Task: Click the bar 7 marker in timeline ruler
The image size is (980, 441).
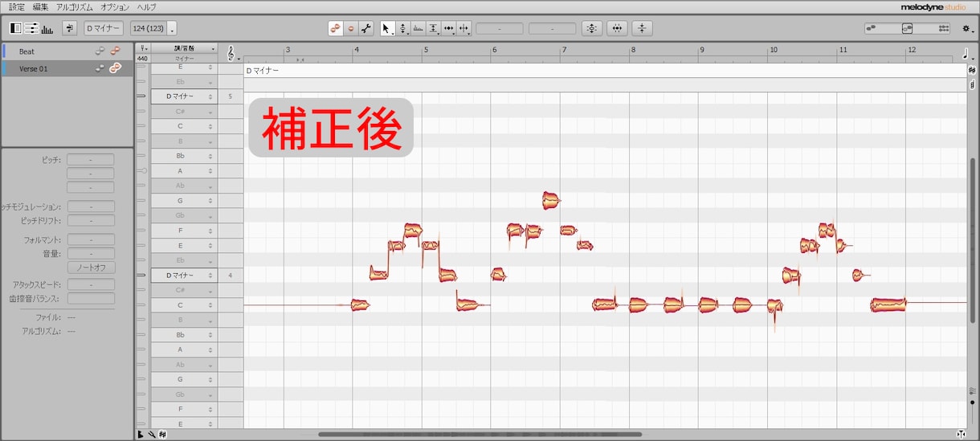Action: [566, 50]
